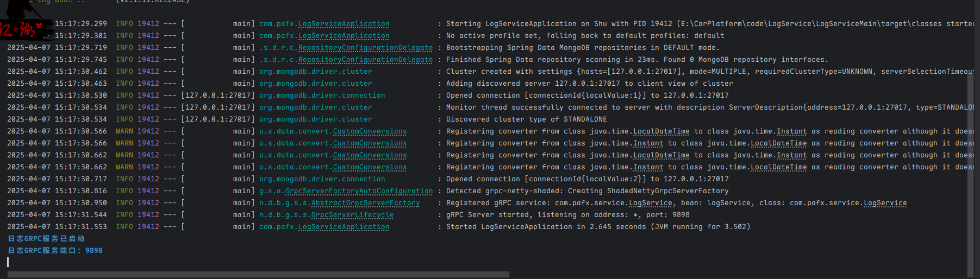Open LogServiceApplication link on the 15:17:29.301 line

point(344,36)
